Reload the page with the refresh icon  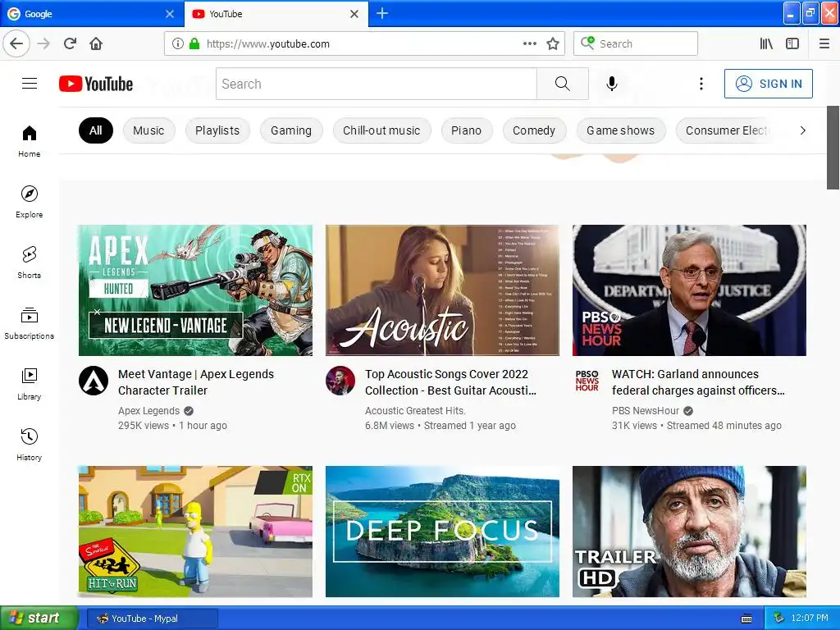coord(70,43)
